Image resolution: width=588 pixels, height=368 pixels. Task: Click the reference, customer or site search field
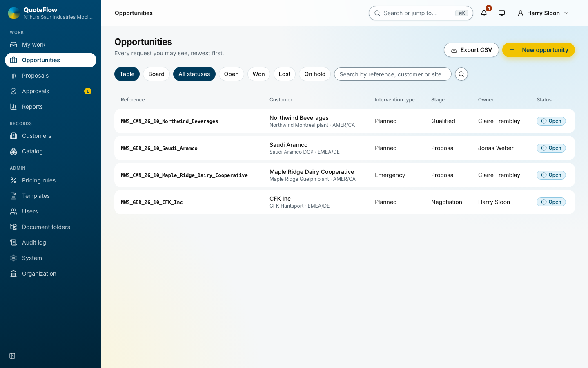(x=393, y=74)
